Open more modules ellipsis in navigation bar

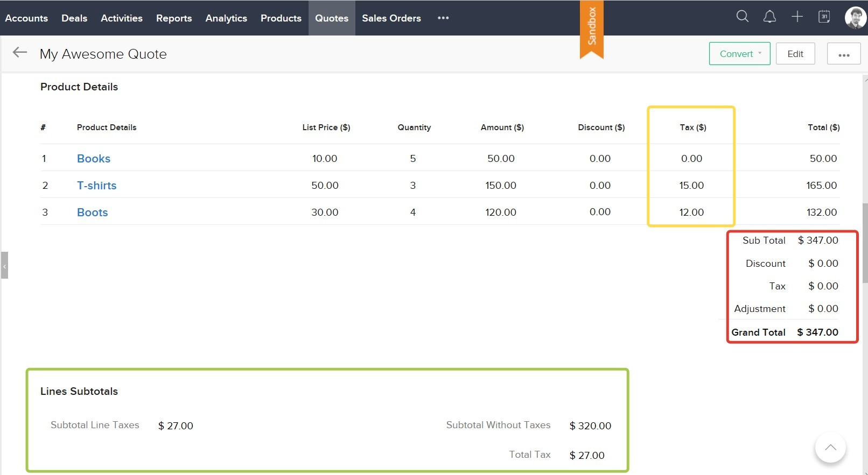443,18
